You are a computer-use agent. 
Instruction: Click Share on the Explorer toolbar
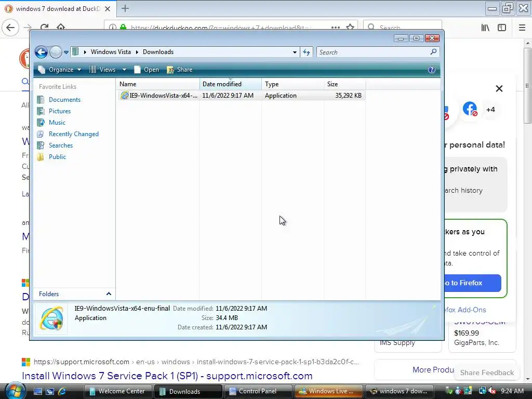(x=180, y=70)
